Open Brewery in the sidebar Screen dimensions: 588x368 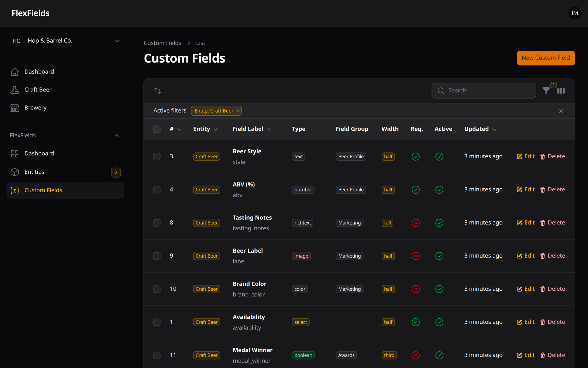tap(65, 108)
